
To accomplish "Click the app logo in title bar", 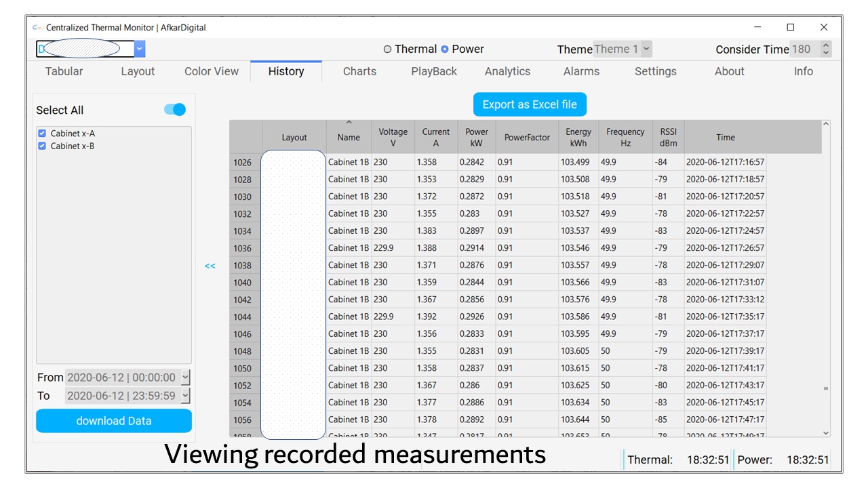I will click(x=38, y=28).
